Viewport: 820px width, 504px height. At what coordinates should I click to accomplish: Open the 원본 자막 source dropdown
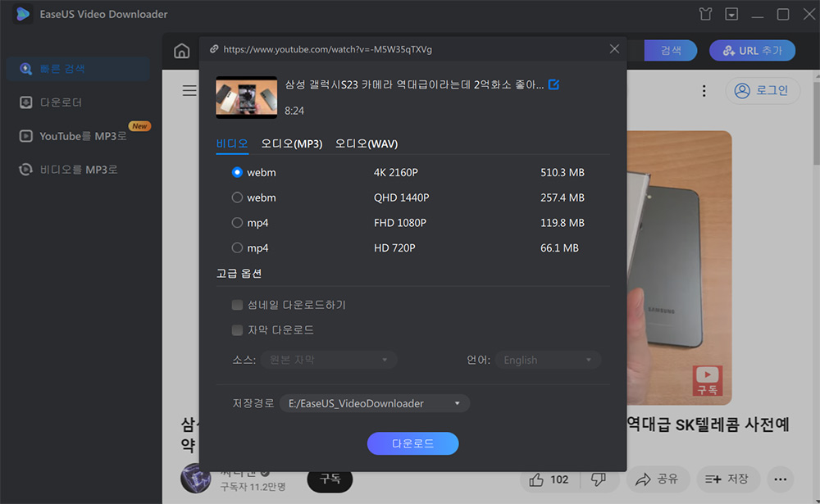(328, 359)
